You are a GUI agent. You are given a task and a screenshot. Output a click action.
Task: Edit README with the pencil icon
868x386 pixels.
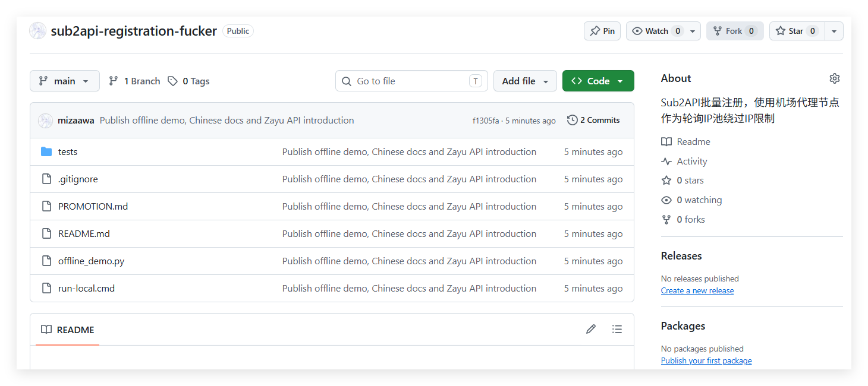[x=590, y=329]
